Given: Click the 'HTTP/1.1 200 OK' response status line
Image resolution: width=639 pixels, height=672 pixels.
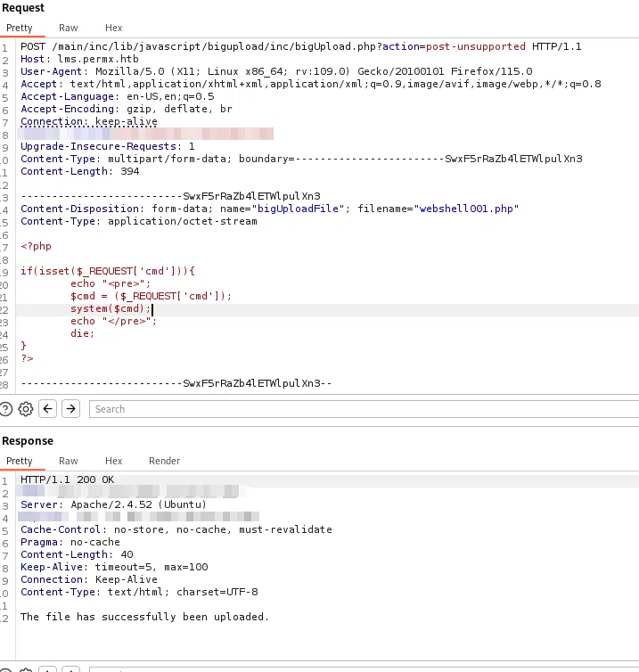Looking at the screenshot, I should [x=67, y=479].
